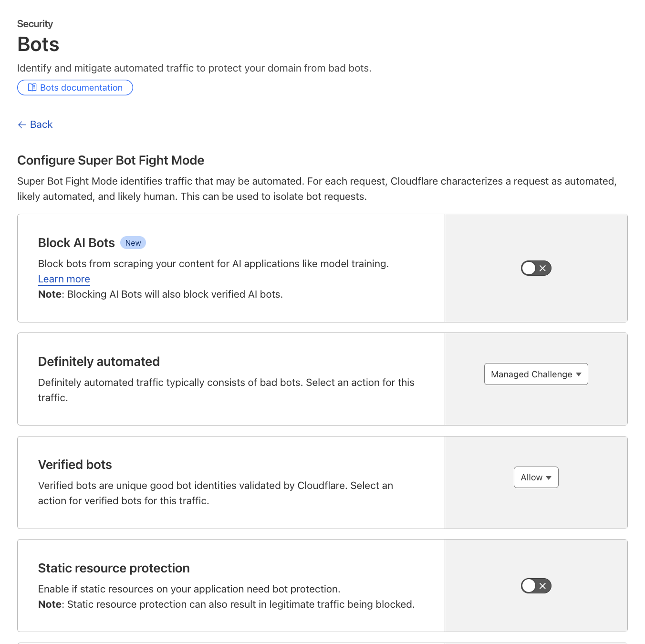Enable the Block AI Bots toggle

click(x=536, y=269)
